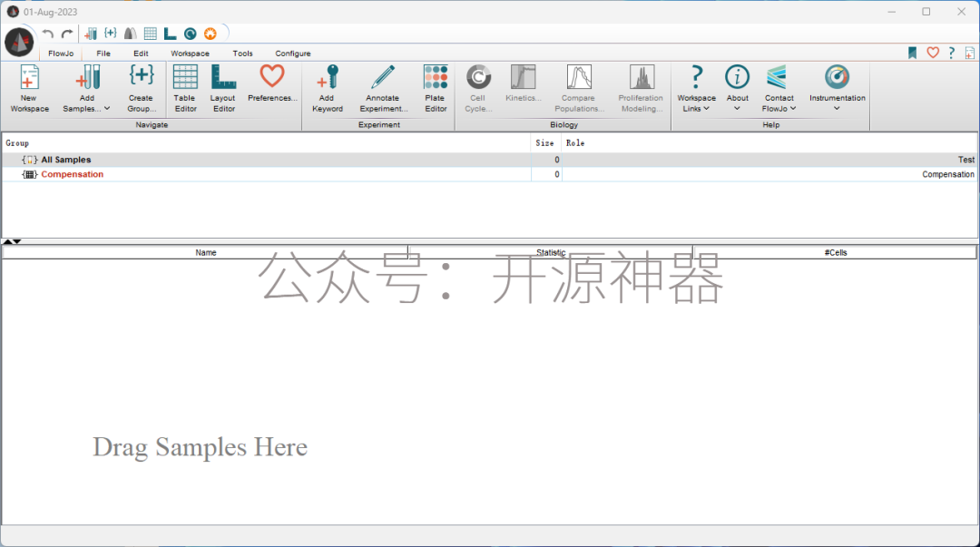Switch to the Workspace tab
Screen dimensions: 980x547
[190, 54]
